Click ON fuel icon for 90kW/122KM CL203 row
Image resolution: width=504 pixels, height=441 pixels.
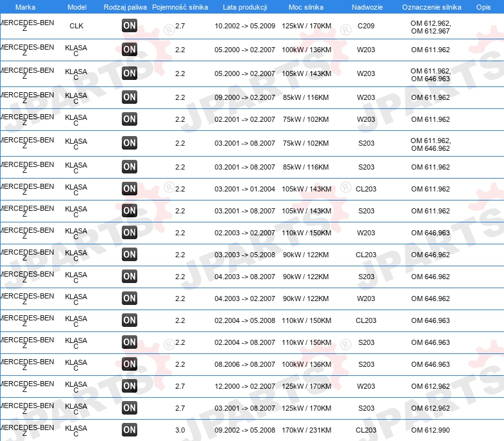(130, 255)
